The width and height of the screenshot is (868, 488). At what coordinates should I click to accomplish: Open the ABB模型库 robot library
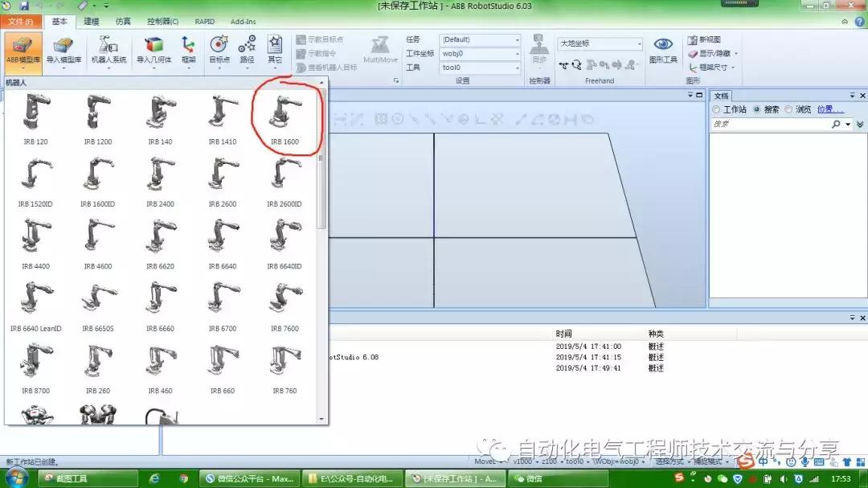click(23, 50)
